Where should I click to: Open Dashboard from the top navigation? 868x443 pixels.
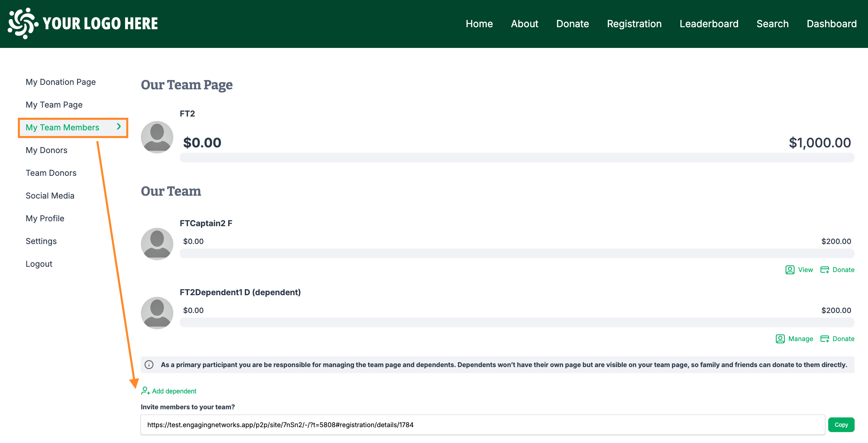coord(831,24)
